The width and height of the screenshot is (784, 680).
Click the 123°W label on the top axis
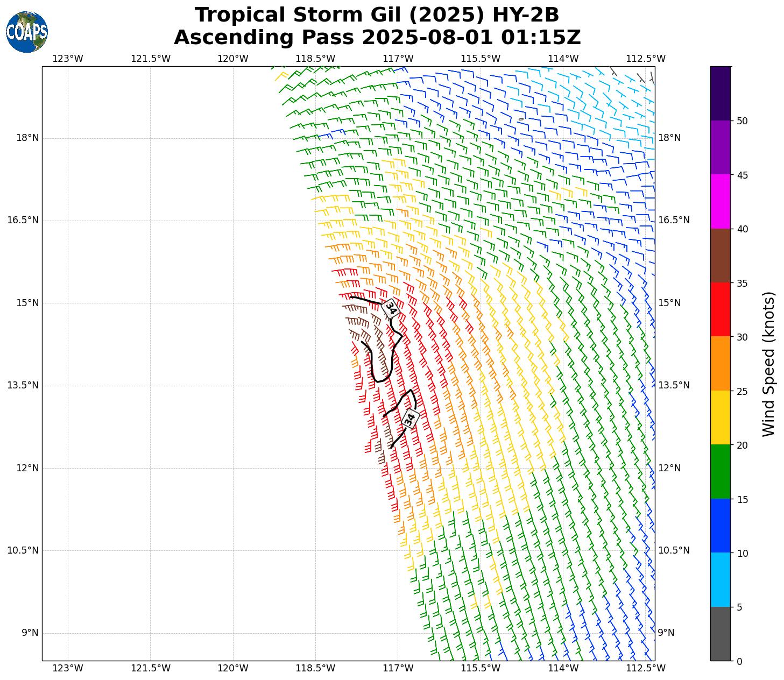(68, 59)
